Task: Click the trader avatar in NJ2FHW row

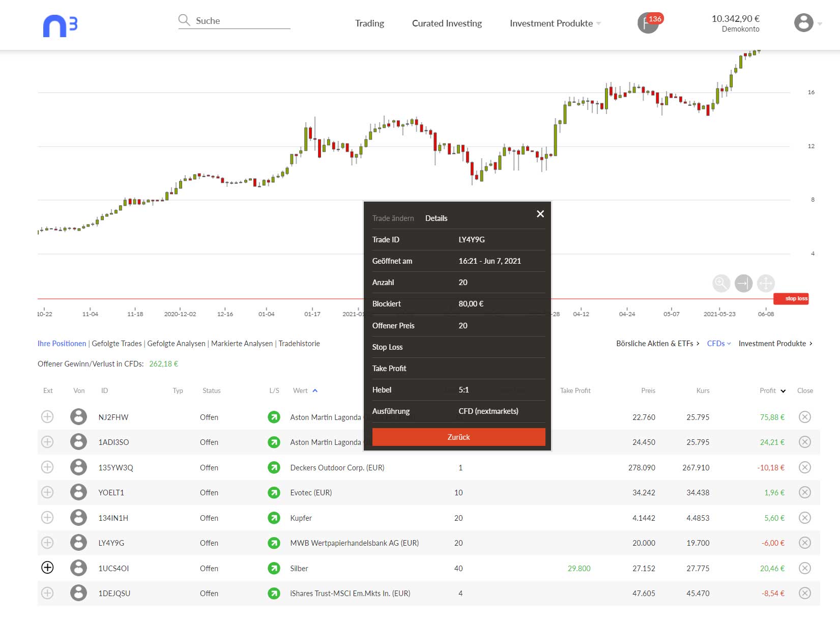Action: tap(78, 417)
